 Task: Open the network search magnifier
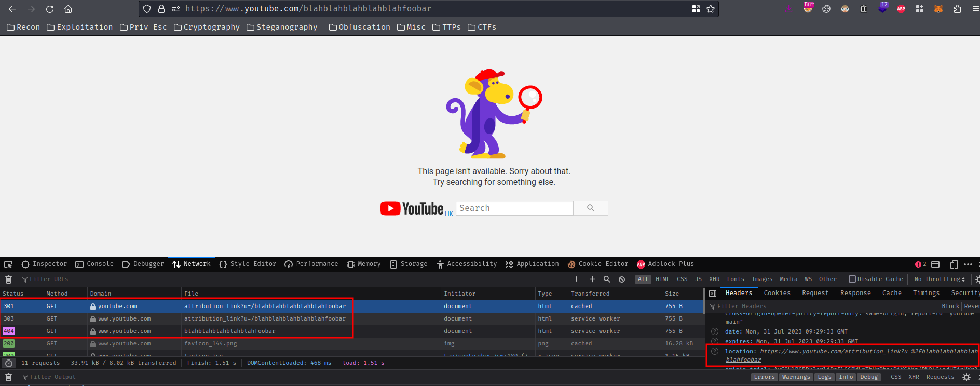(x=607, y=279)
